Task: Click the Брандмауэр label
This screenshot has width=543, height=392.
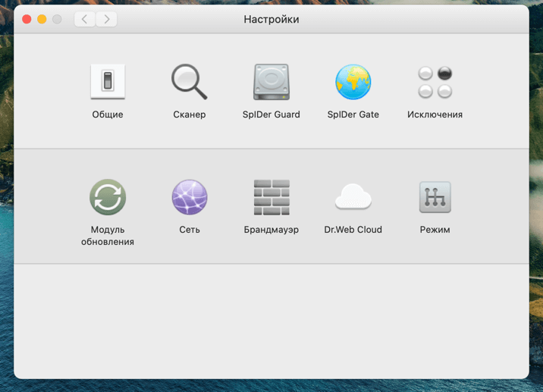Action: pyautogui.click(x=271, y=230)
